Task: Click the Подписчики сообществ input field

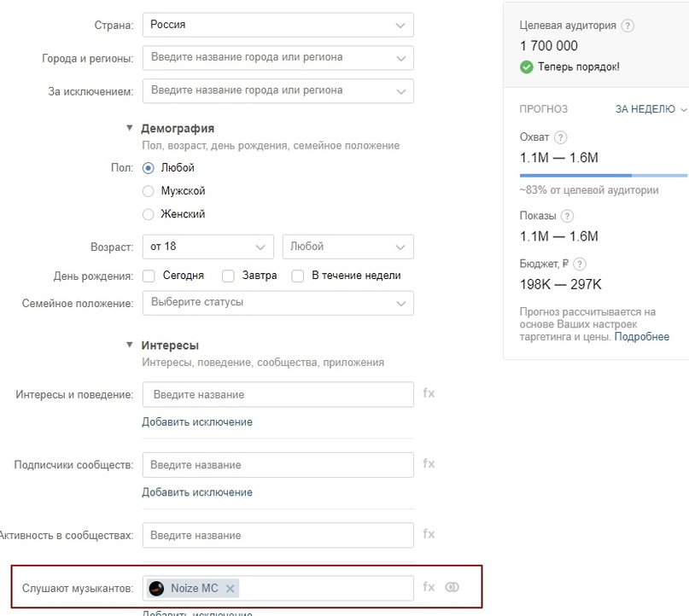Action: pyautogui.click(x=277, y=465)
